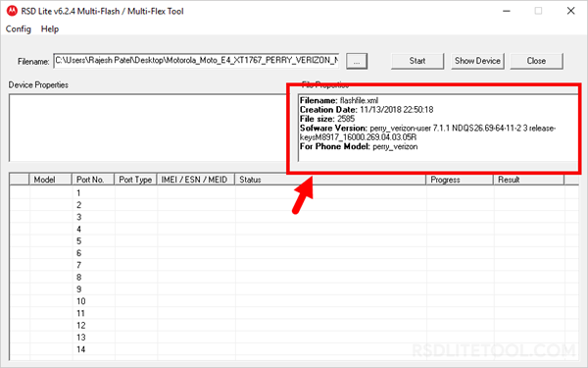
Task: Click the Show Device button
Action: coord(477,61)
